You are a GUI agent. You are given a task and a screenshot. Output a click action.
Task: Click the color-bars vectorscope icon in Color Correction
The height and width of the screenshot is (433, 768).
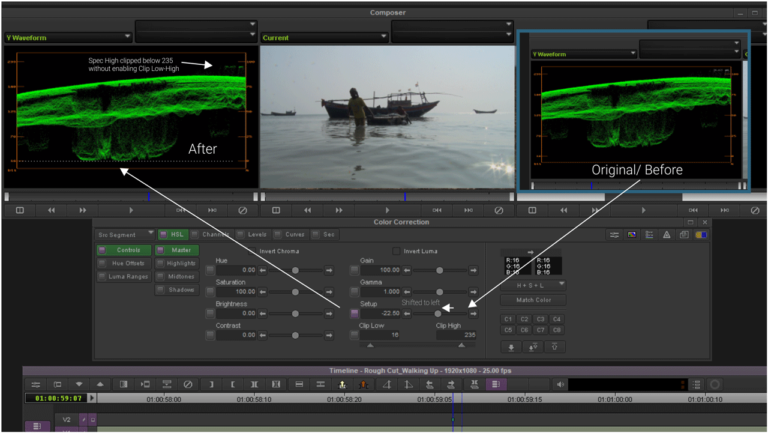[632, 235]
